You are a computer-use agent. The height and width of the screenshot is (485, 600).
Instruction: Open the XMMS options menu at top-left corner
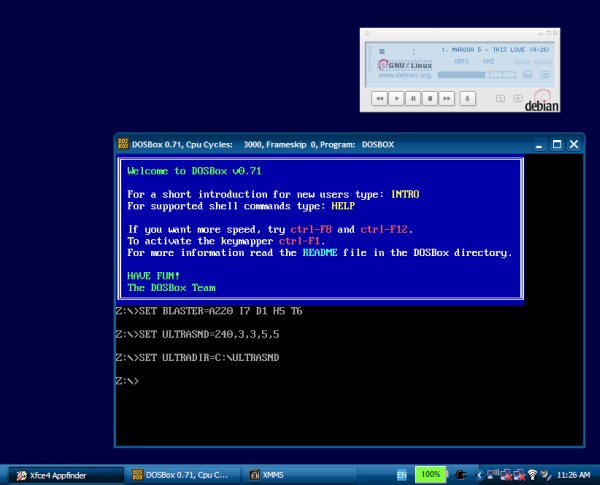(367, 33)
